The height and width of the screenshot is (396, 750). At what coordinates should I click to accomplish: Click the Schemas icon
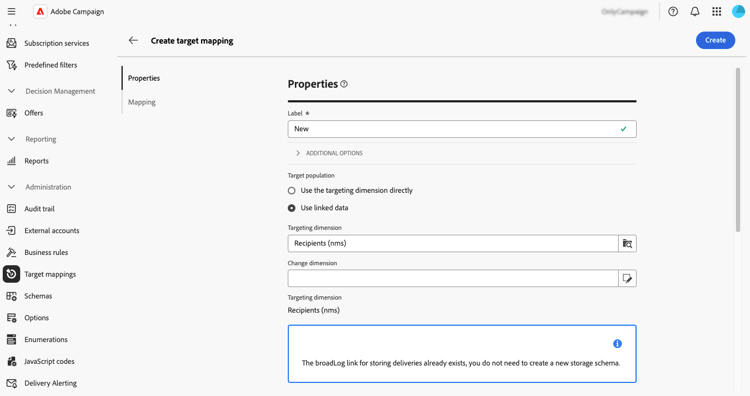[11, 296]
